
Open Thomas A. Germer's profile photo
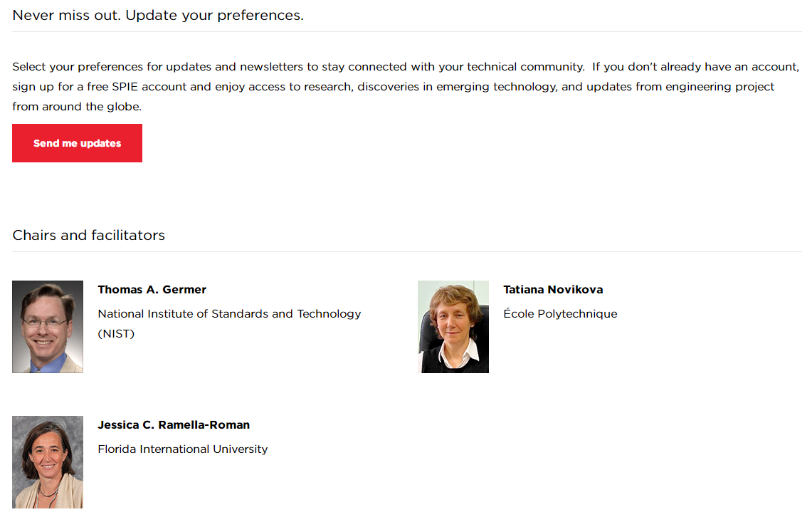(x=48, y=327)
